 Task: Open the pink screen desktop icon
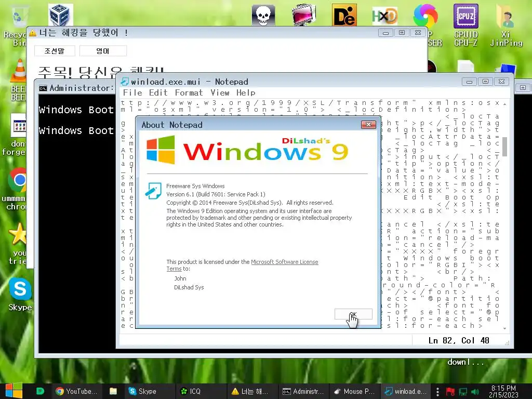(304, 15)
